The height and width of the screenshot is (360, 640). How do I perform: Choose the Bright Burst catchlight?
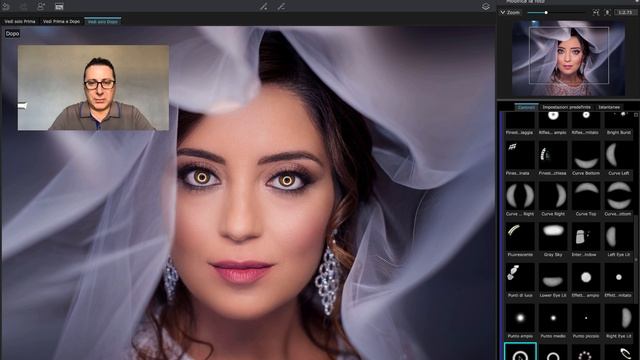click(x=619, y=124)
